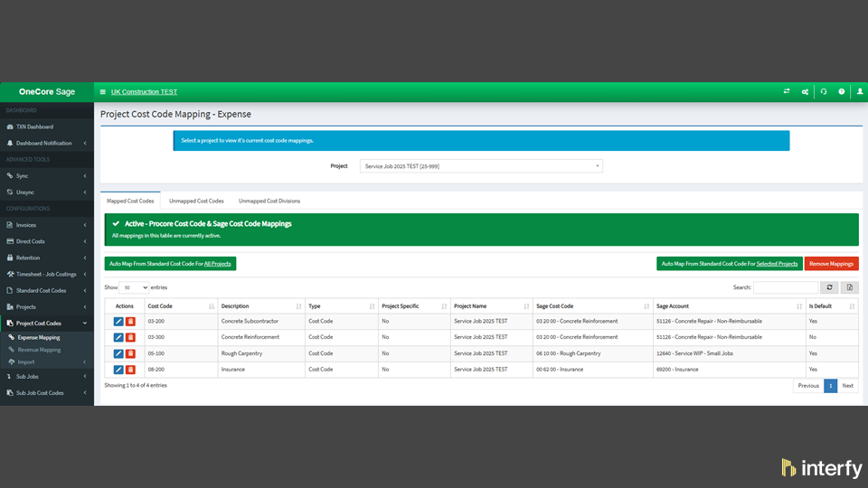Click the headset support icon
Viewport: 868px width, 488px height.
pyautogui.click(x=823, y=92)
